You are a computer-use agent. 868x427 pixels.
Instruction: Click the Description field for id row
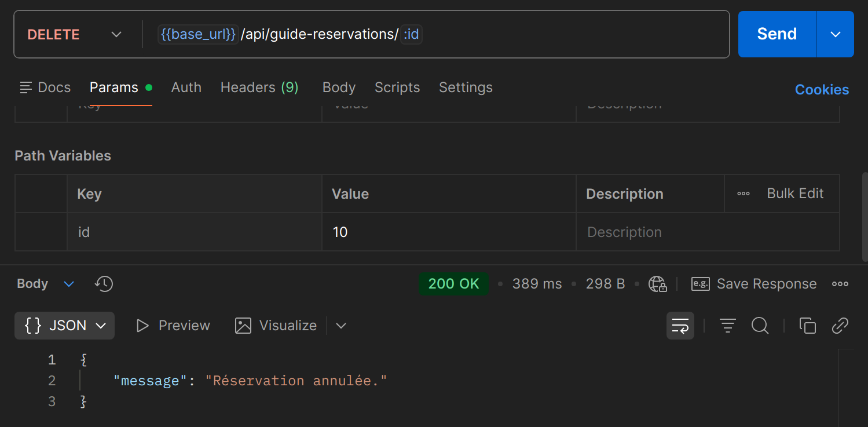tap(708, 232)
